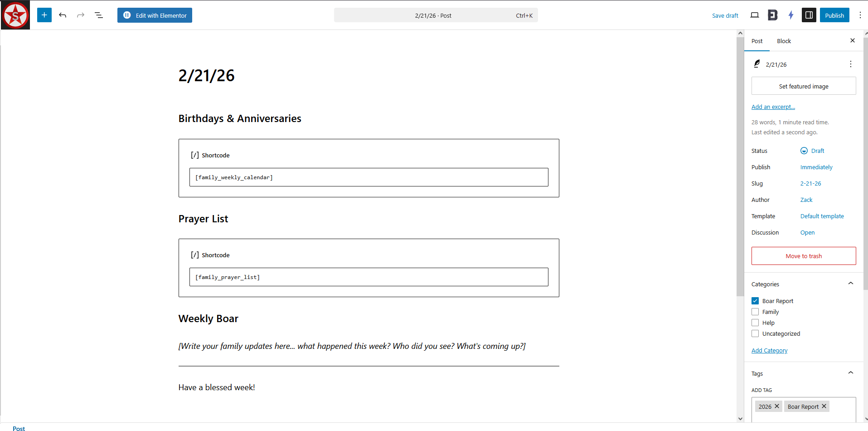Open the Default template dropdown

[x=822, y=216]
